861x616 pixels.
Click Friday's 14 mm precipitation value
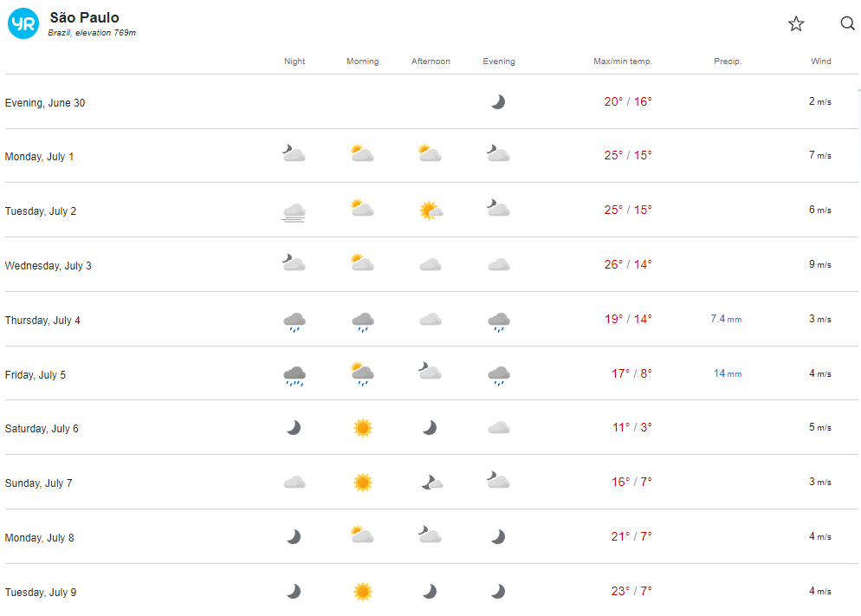(728, 373)
